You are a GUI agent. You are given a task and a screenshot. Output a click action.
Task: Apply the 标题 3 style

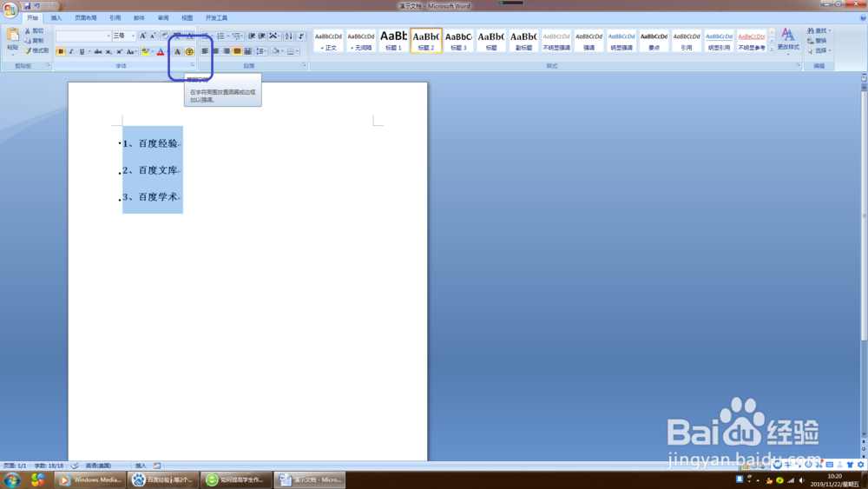coord(458,41)
